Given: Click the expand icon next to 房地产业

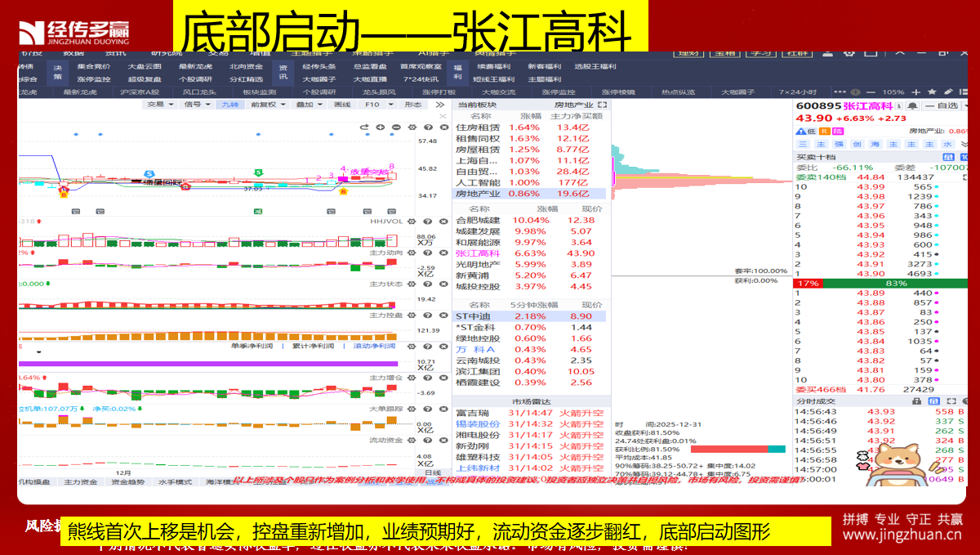Looking at the screenshot, I should point(603,105).
